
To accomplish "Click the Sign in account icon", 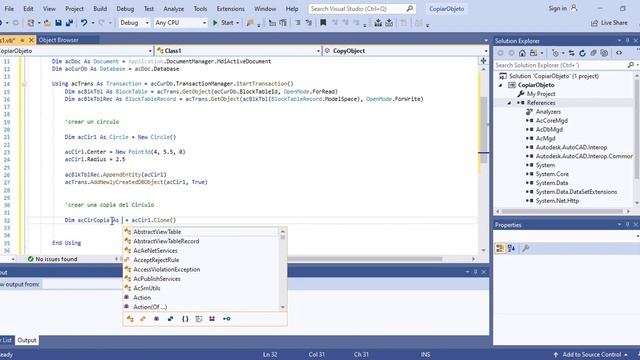I will [x=574, y=8].
